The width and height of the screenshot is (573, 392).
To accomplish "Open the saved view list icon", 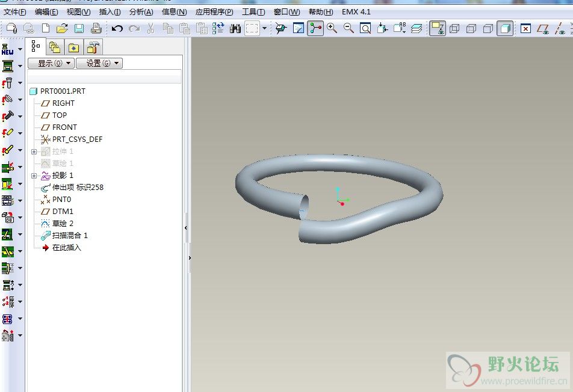I will (400, 28).
